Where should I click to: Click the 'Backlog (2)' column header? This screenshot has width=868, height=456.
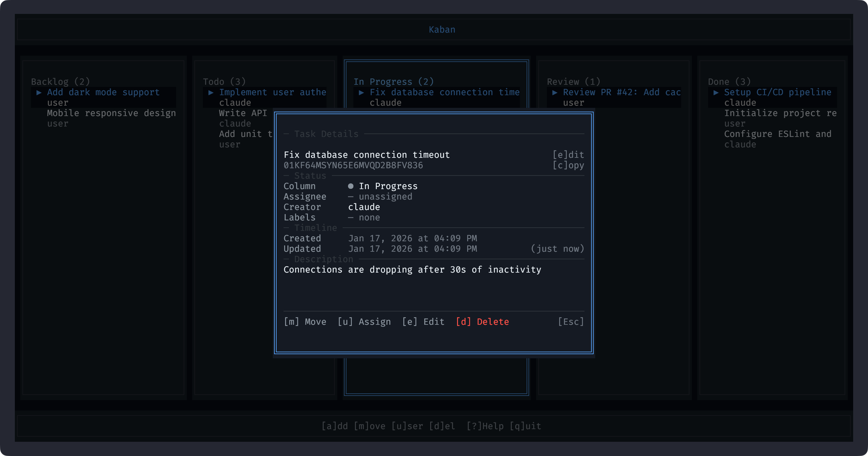coord(60,81)
